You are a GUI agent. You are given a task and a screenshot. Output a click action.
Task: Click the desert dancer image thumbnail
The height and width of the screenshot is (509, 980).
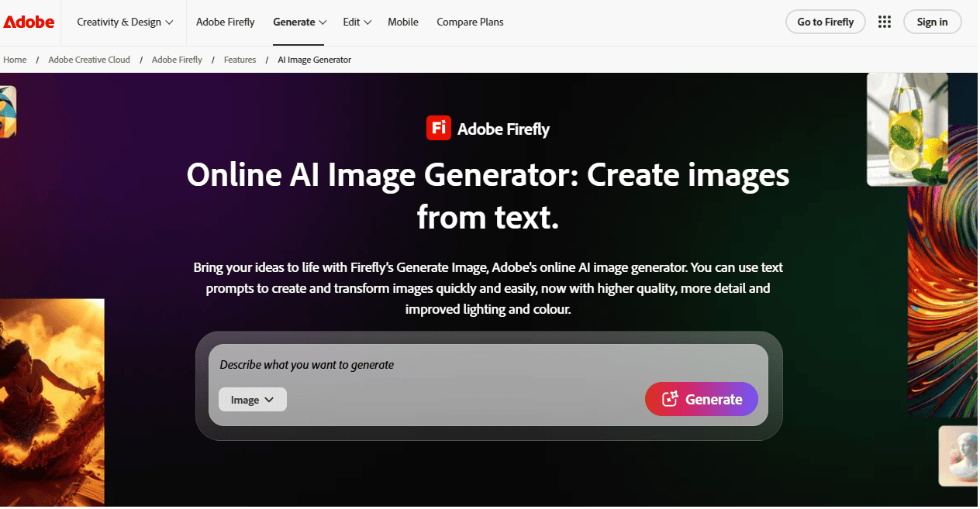pyautogui.click(x=52, y=403)
